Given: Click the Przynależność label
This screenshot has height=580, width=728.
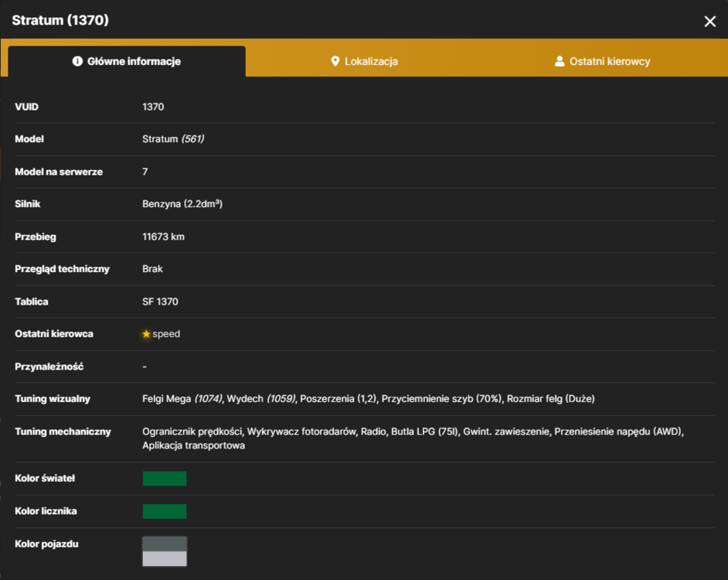Looking at the screenshot, I should tap(49, 367).
